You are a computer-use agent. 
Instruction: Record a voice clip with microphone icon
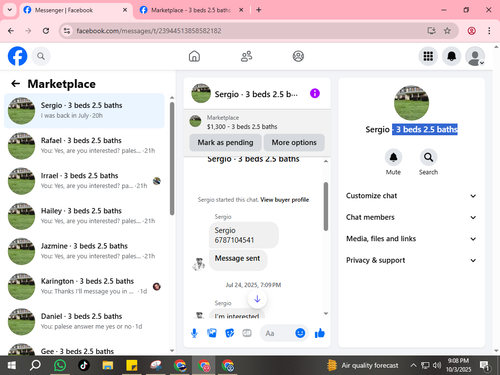[194, 333]
